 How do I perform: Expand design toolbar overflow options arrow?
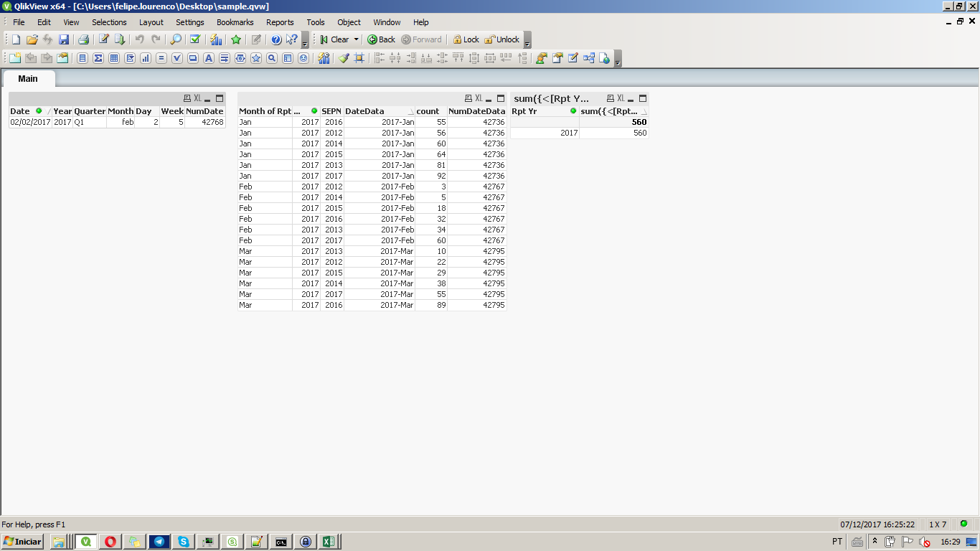point(618,60)
